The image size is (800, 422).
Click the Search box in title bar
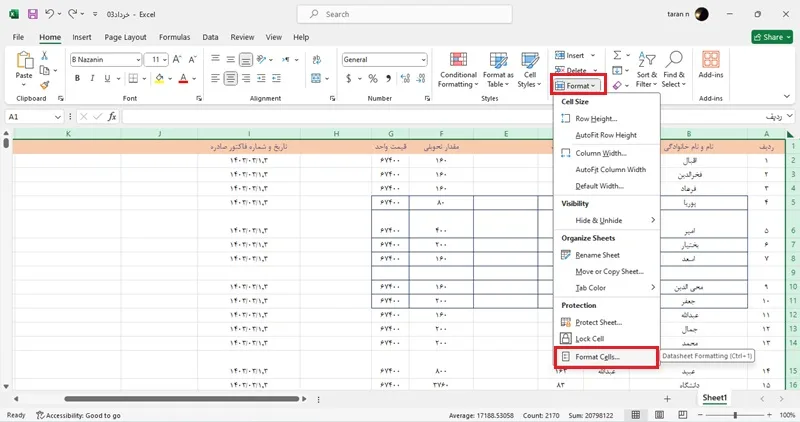tap(405, 14)
